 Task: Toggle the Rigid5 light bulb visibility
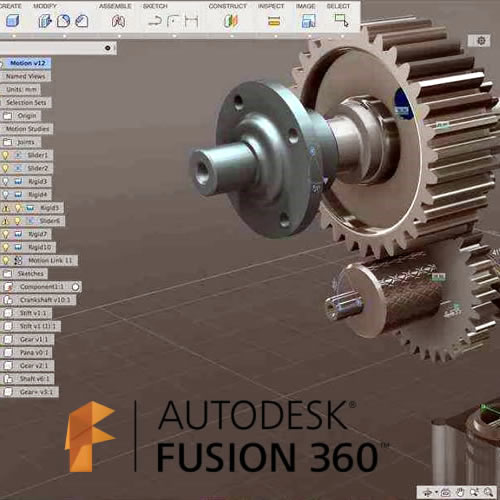(18, 208)
